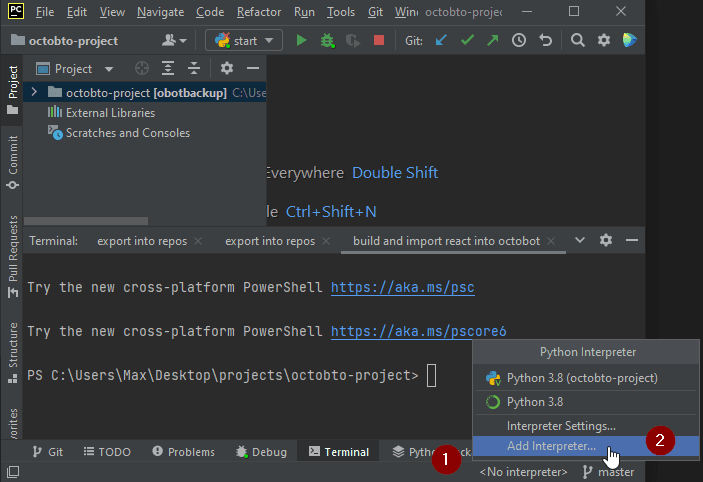The width and height of the screenshot is (703, 482).
Task: Switch to first export into repos terminal tab
Action: click(x=142, y=241)
